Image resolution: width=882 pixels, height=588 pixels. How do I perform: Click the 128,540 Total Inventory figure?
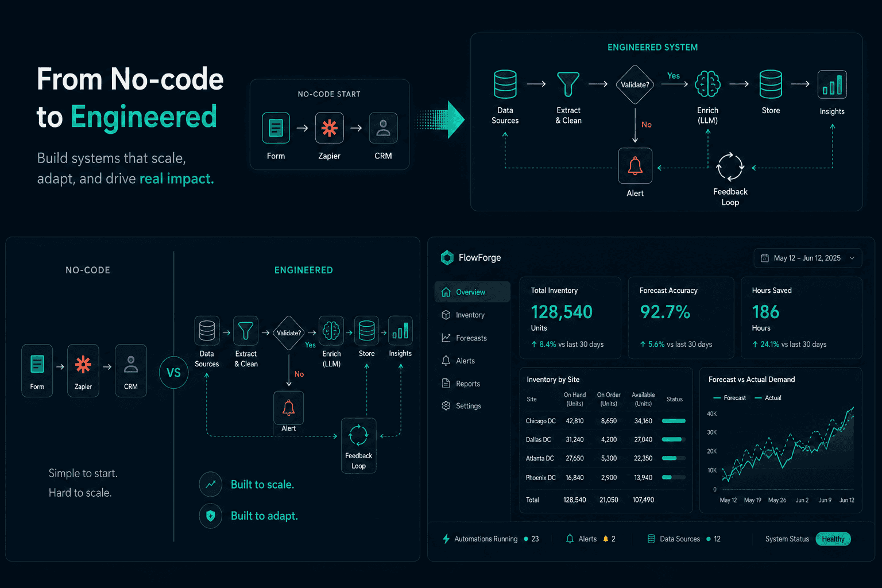pos(562,312)
